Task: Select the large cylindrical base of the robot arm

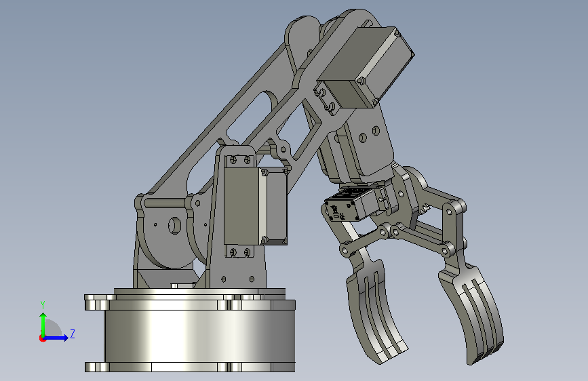Action: (199, 336)
